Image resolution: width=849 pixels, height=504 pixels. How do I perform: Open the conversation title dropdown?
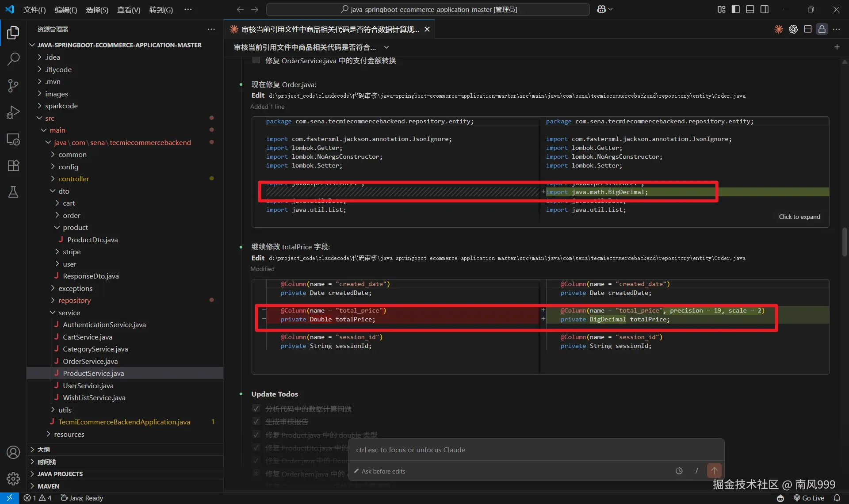[x=386, y=47]
